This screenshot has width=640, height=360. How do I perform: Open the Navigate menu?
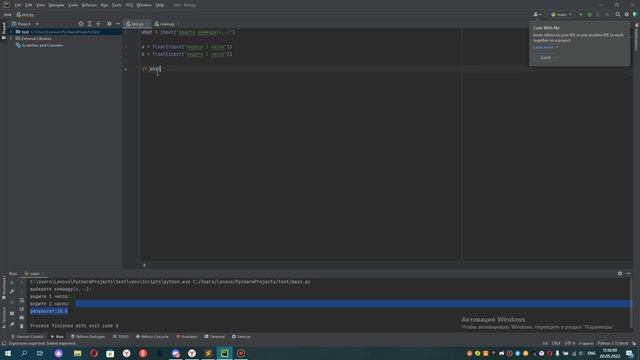pos(56,5)
